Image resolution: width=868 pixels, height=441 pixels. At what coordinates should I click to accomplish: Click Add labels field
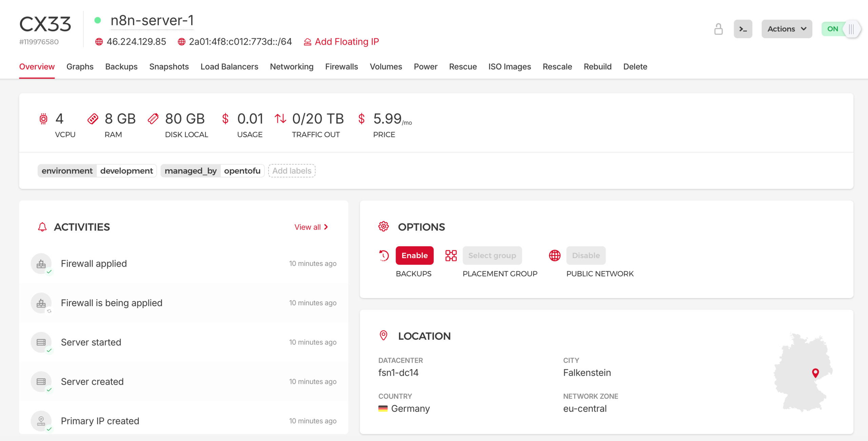pos(292,171)
